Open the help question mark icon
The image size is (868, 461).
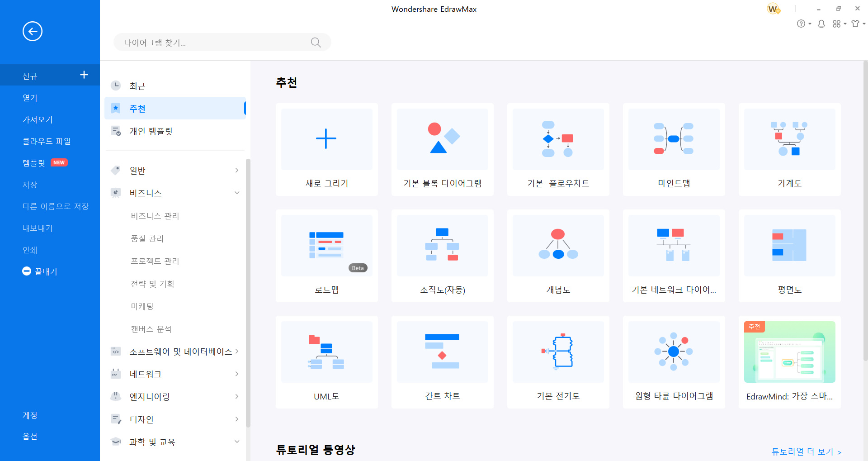[x=802, y=24]
